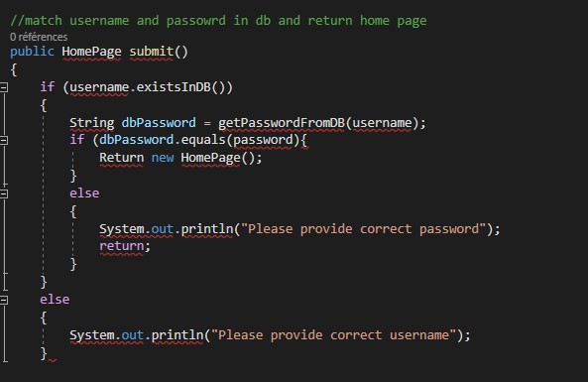The width and height of the screenshot is (588, 382).
Task: Click the getPasswordFromDB method call
Action: coord(282,123)
